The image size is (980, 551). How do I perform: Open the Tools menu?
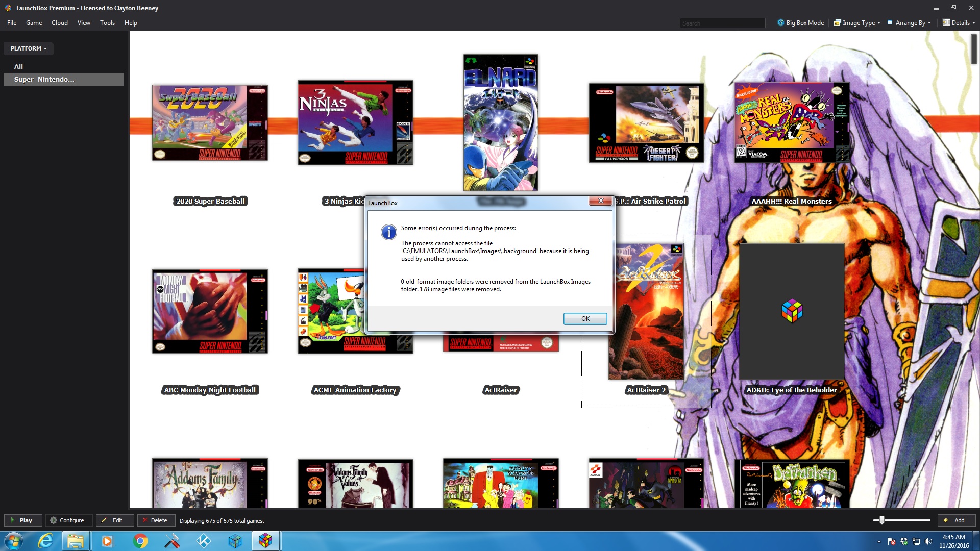[107, 23]
